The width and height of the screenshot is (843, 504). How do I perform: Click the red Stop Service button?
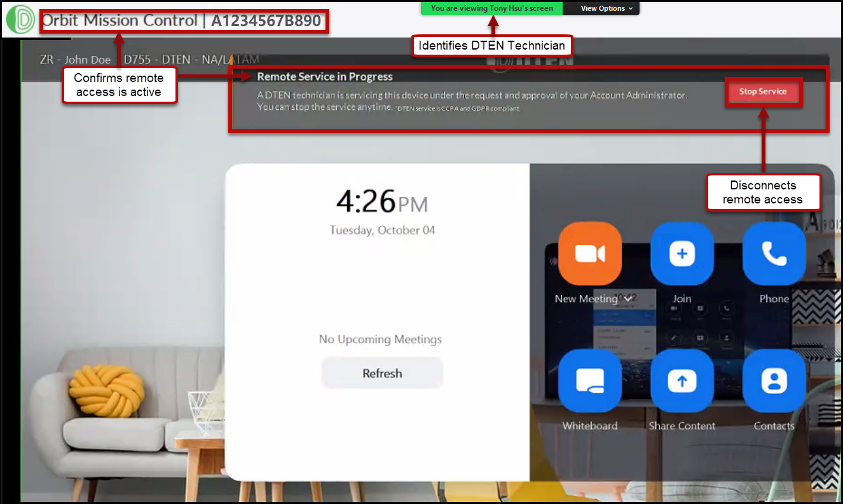tap(763, 92)
